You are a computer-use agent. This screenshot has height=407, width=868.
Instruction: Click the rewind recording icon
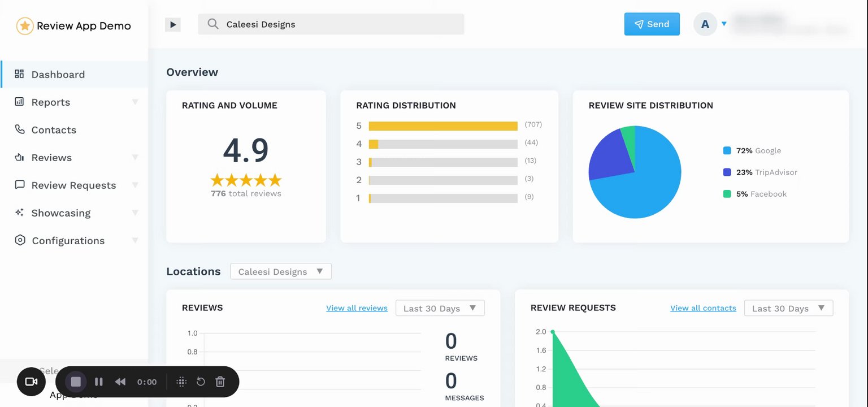(x=120, y=382)
